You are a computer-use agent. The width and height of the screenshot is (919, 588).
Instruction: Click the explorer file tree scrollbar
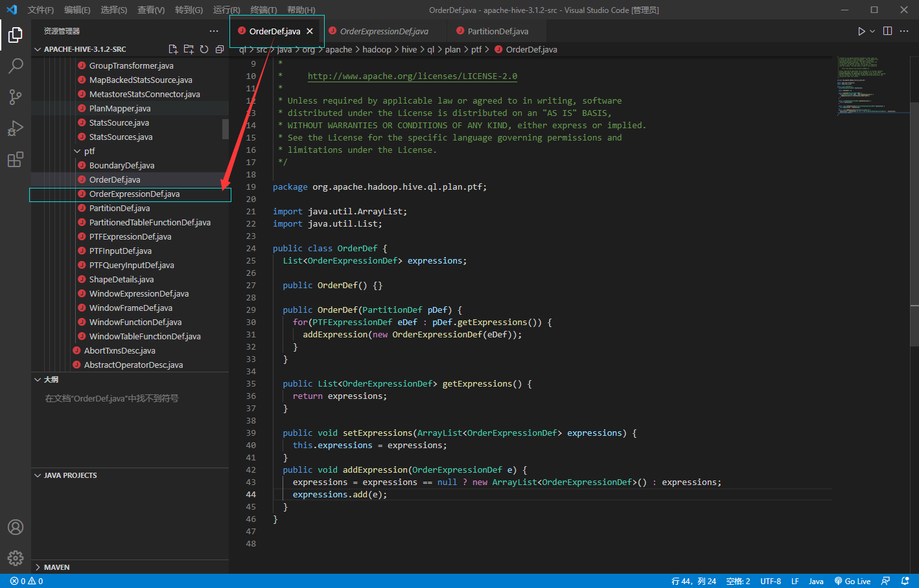click(x=226, y=129)
